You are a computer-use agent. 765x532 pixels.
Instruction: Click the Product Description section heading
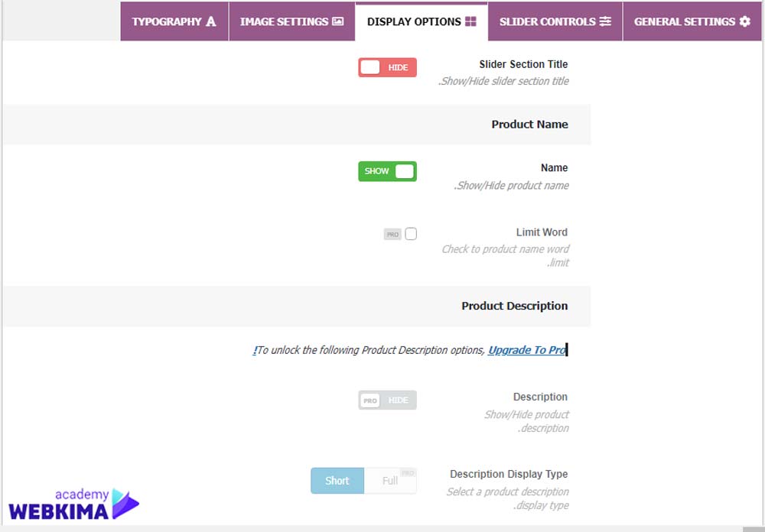point(515,306)
